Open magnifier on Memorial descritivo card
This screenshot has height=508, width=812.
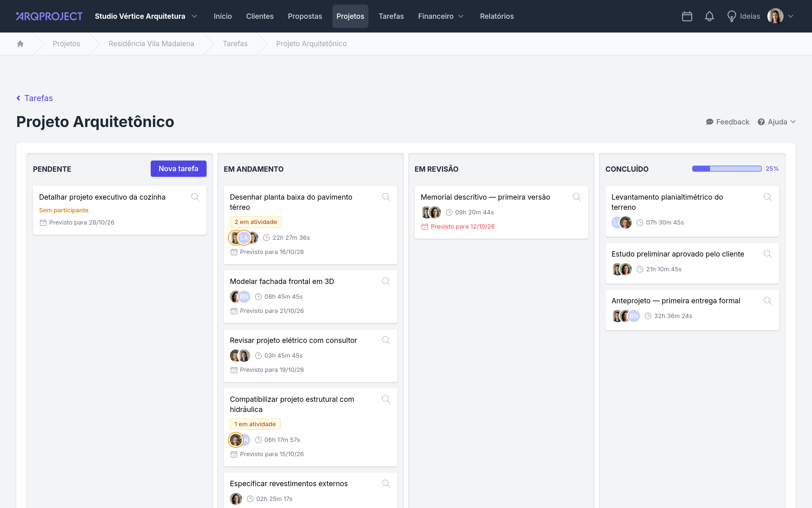point(577,197)
